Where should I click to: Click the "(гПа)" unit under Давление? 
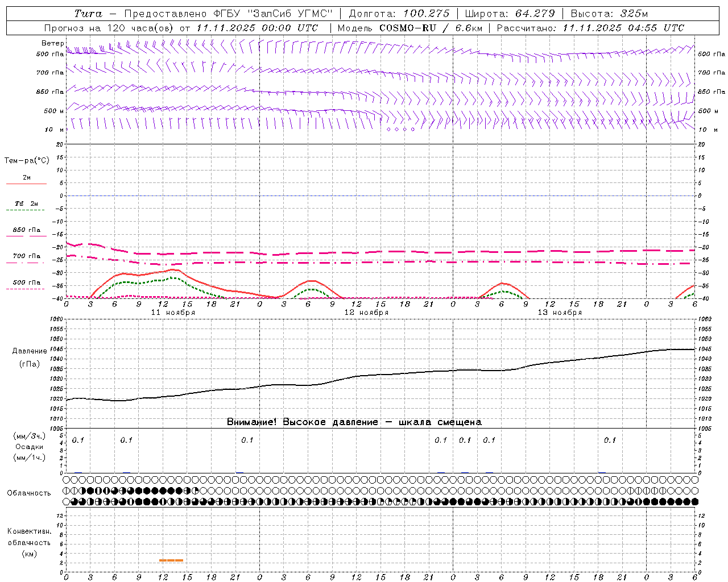(30, 364)
